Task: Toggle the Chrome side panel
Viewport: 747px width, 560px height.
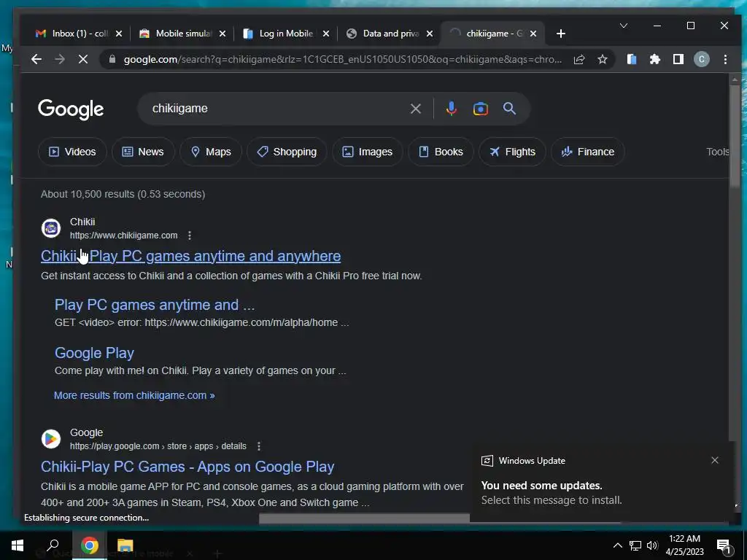Action: click(678, 60)
